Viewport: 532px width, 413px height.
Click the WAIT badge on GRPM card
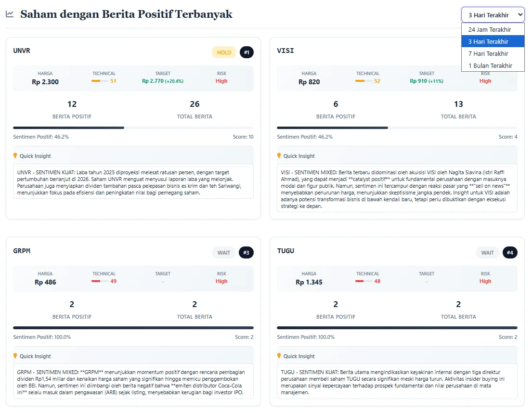point(224,253)
